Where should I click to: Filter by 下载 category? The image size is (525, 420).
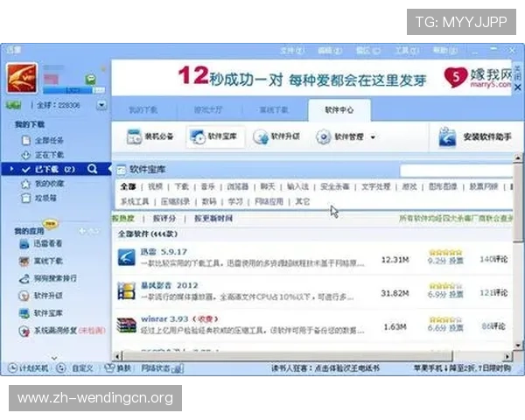[x=182, y=186]
